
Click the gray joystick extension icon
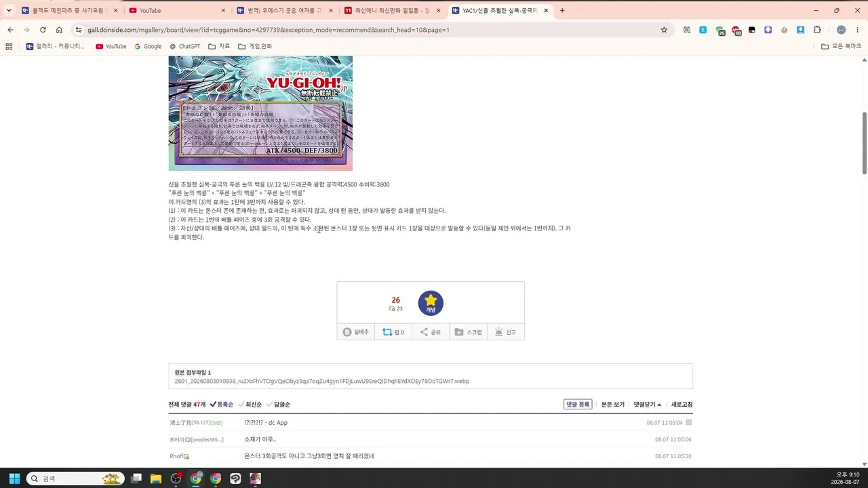point(785,30)
